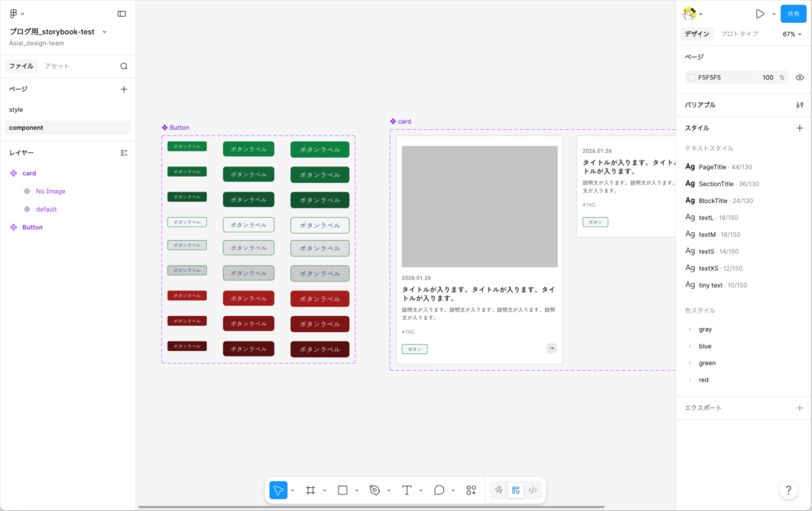This screenshot has height=511, width=812.
Task: Click ボタン tag button on card
Action: 414,349
